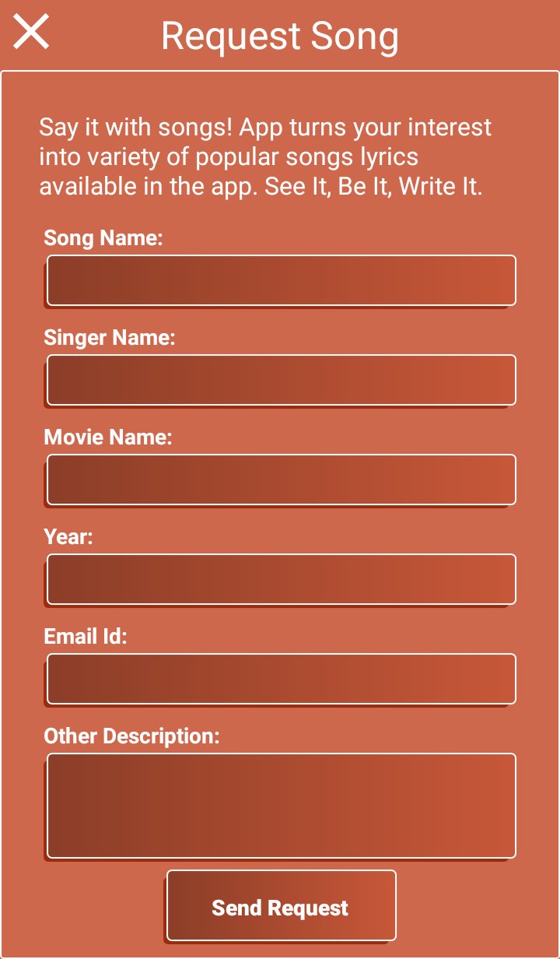Click inside the Year field
This screenshot has height=959, width=560.
281,579
